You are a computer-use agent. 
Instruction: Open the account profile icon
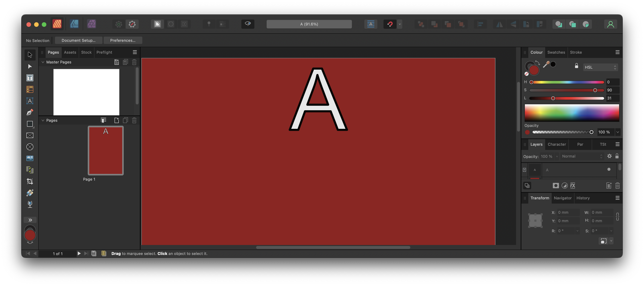611,24
